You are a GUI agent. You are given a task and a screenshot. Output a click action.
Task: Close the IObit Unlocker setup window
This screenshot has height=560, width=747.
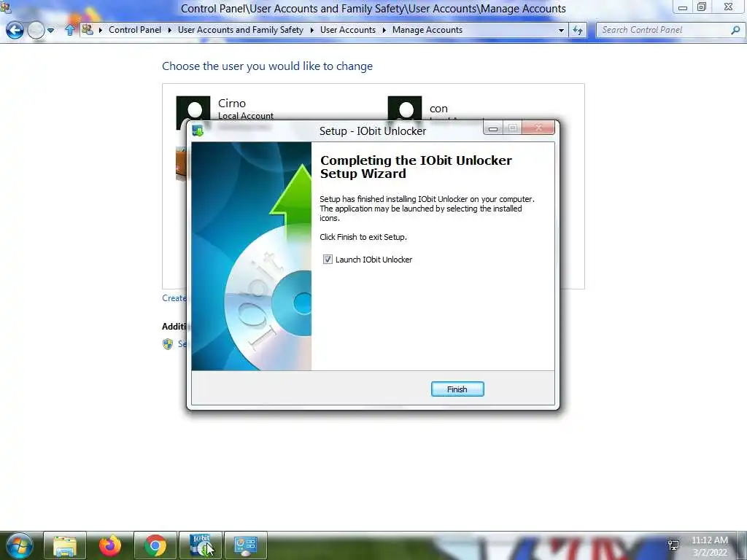(538, 128)
